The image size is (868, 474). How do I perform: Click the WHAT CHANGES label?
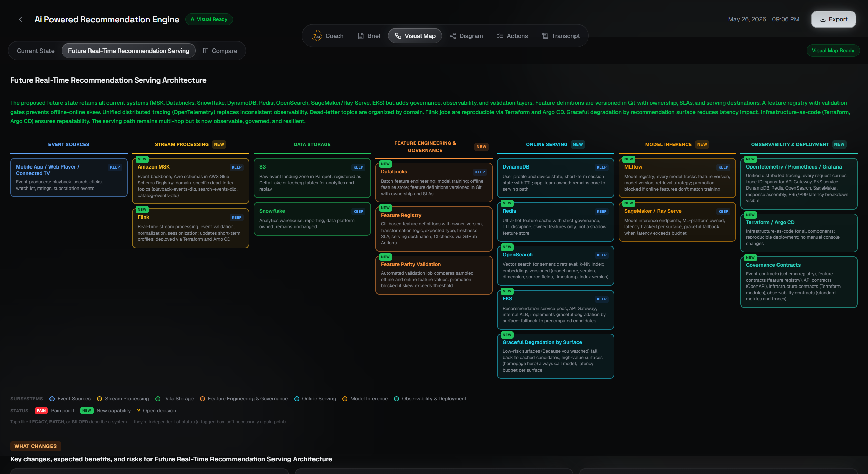(35, 447)
